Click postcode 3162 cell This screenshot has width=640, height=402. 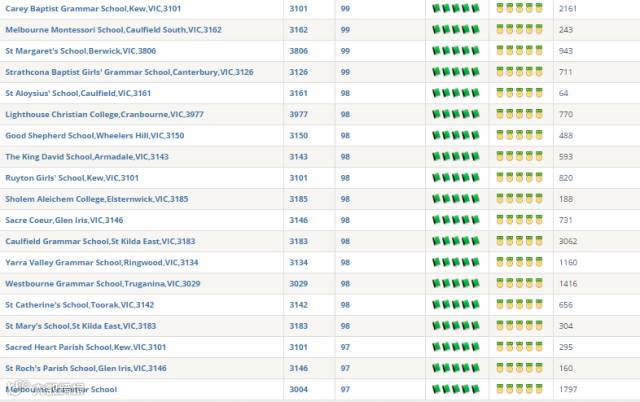[299, 30]
